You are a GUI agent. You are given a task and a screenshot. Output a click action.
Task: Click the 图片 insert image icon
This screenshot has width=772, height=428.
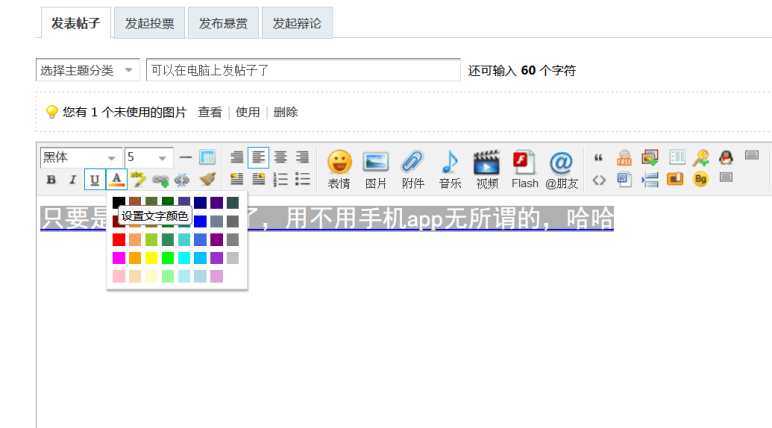coord(375,167)
